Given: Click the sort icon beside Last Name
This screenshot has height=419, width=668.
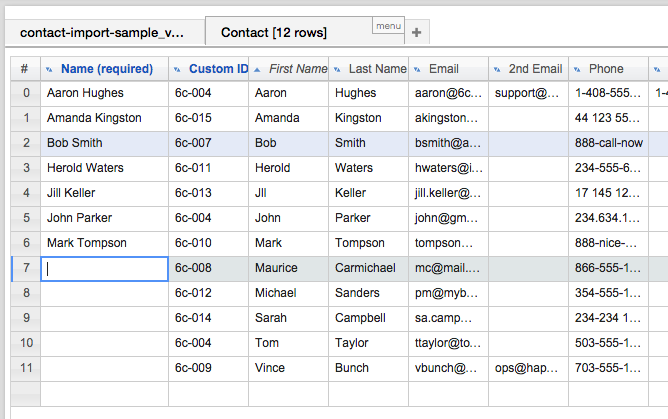Looking at the screenshot, I should 338,70.
